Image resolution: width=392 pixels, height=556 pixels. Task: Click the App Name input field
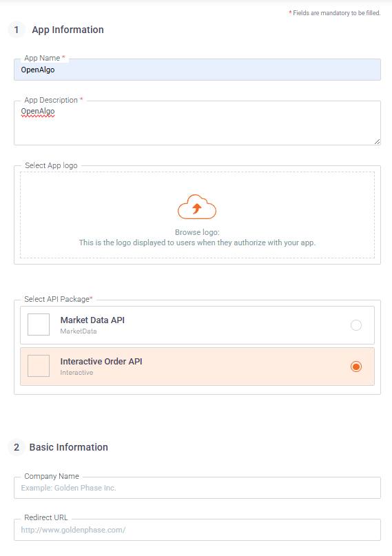tap(198, 70)
